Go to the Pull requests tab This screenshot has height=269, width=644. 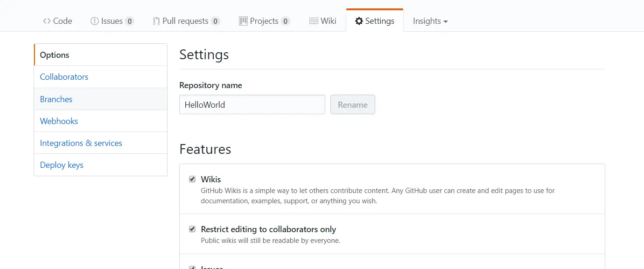[x=186, y=21]
